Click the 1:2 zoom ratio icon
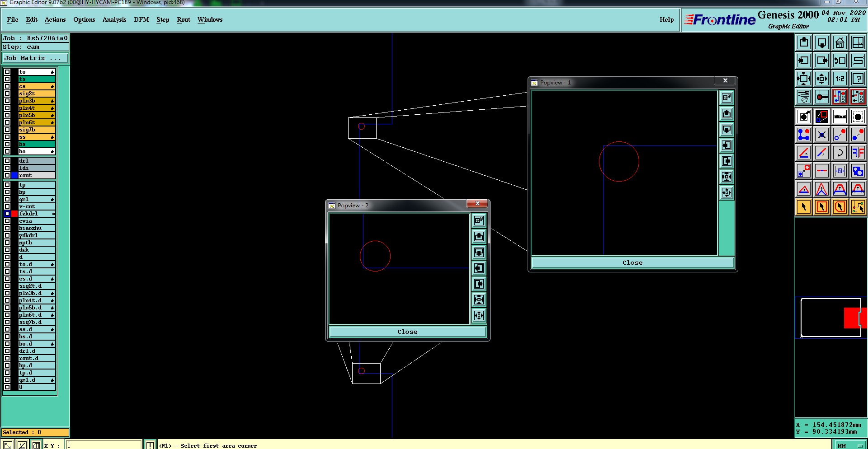 840,79
